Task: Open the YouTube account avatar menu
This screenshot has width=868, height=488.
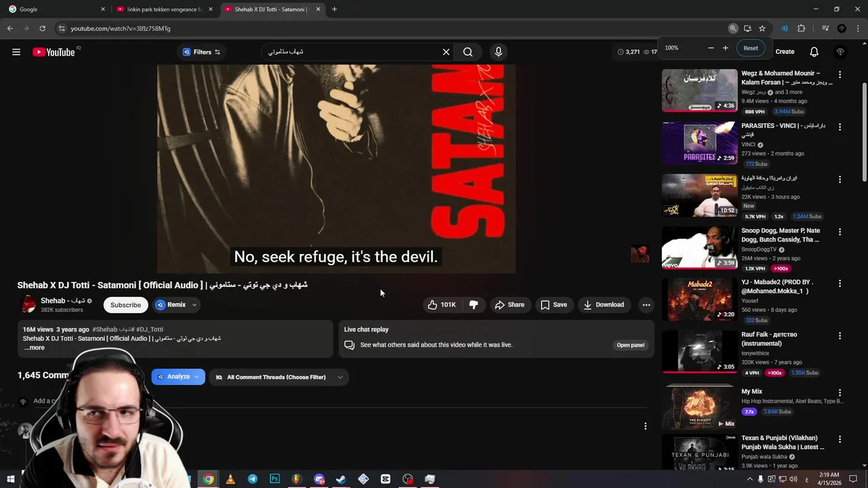Action: (x=841, y=52)
